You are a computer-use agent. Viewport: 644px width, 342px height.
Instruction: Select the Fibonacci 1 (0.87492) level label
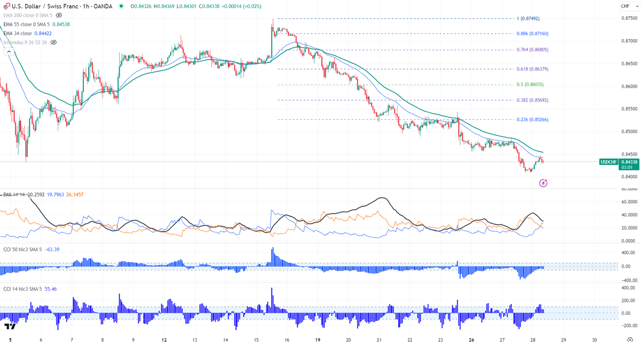click(x=527, y=19)
